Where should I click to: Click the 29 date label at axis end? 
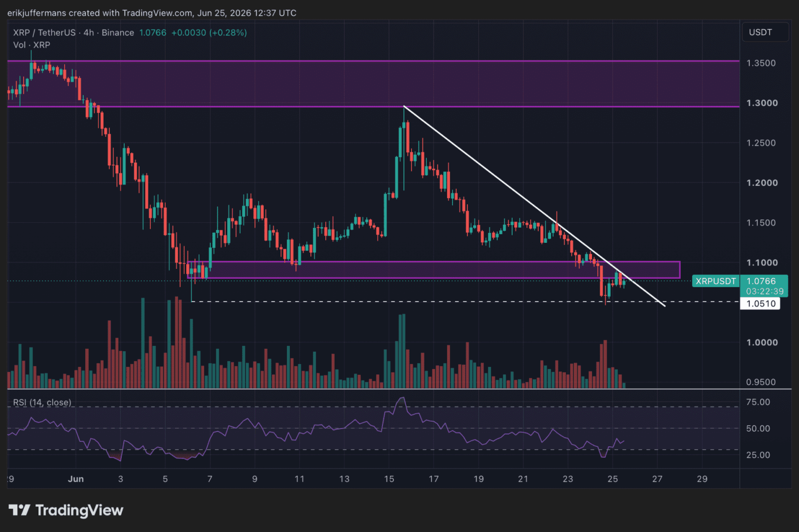point(702,479)
